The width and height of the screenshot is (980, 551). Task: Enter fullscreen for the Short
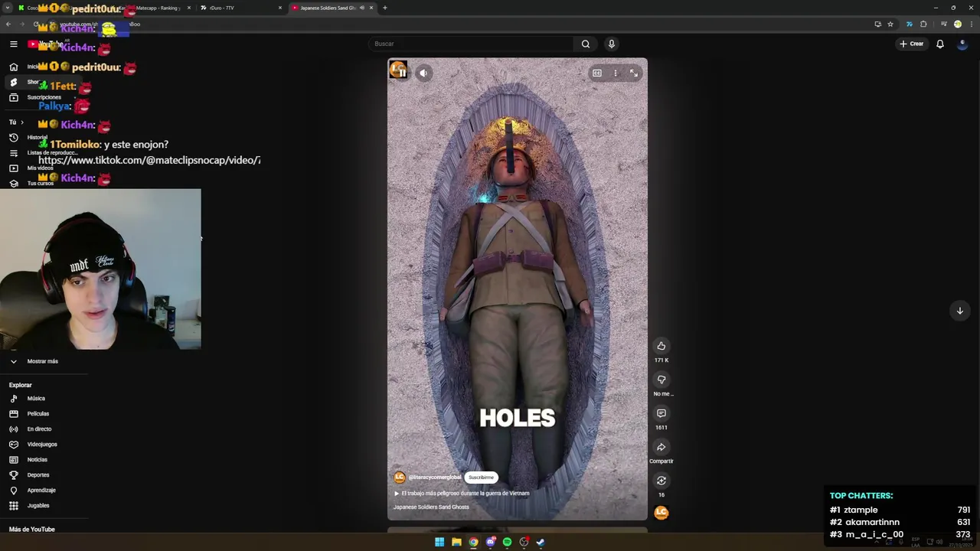coord(634,73)
